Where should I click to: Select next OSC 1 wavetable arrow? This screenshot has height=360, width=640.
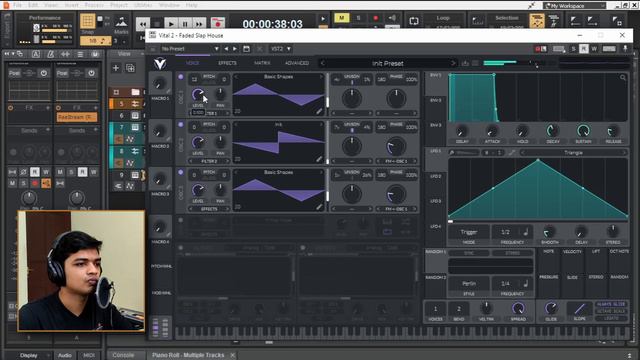321,77
